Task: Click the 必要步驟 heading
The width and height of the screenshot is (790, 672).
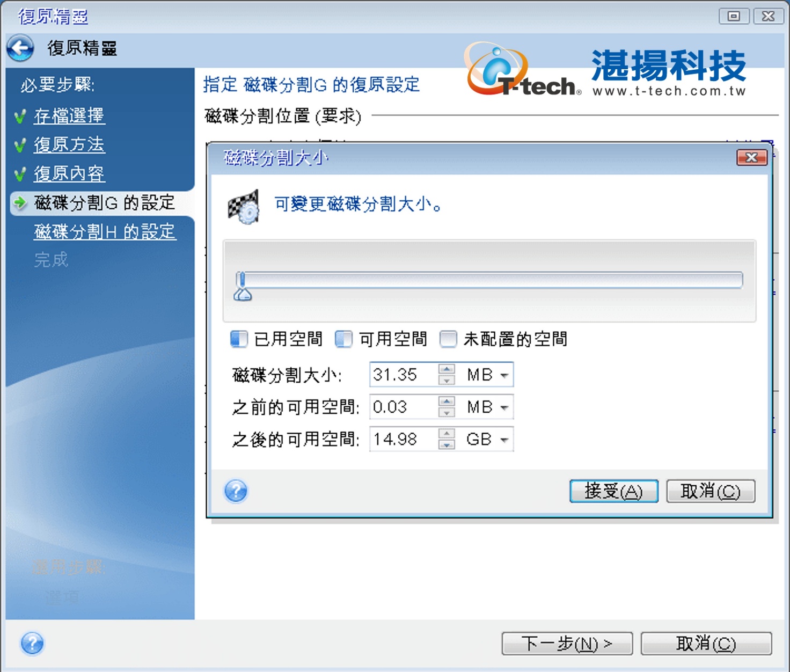Action: 57,85
